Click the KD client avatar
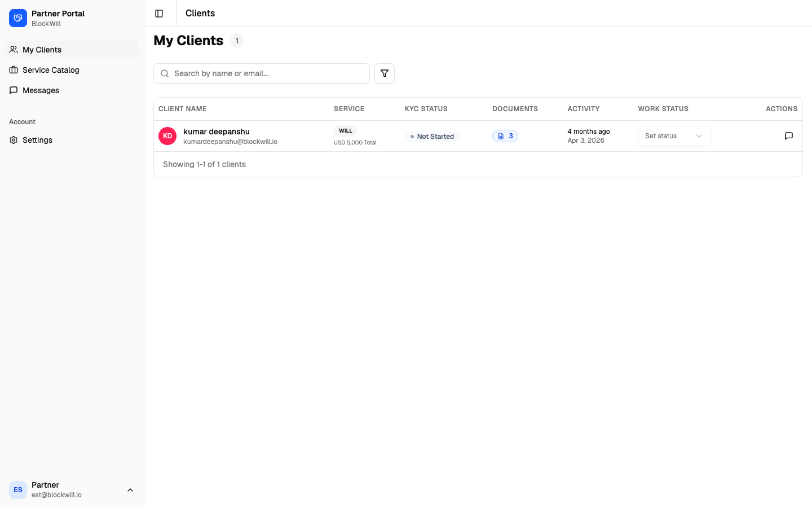Image resolution: width=812 pixels, height=508 pixels. 167,136
